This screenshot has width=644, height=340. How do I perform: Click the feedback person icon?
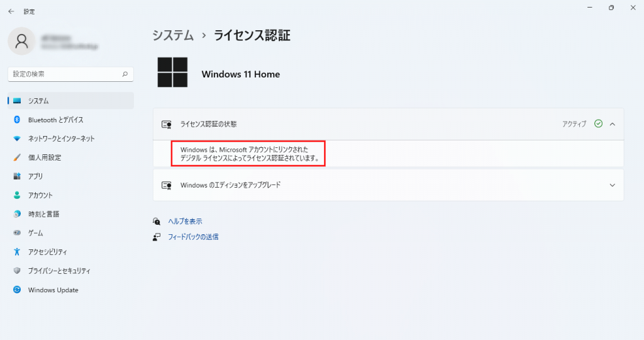(x=157, y=237)
